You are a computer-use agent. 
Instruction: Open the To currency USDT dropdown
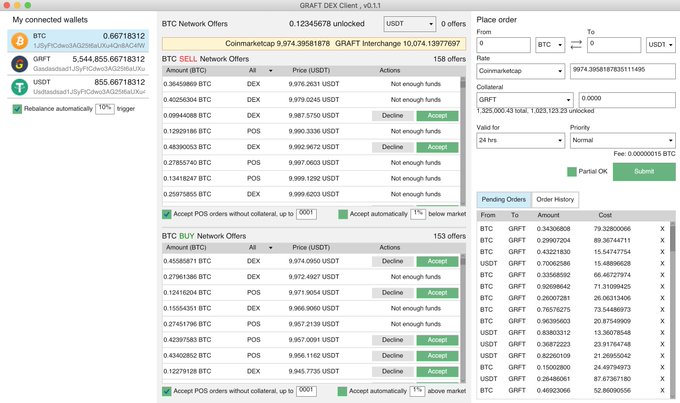(x=661, y=45)
